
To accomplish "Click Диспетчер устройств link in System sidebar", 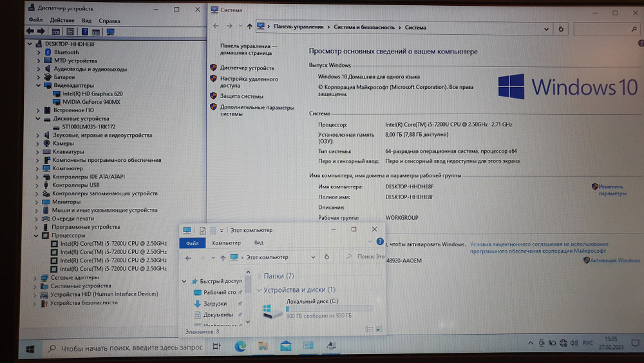I will [x=247, y=68].
